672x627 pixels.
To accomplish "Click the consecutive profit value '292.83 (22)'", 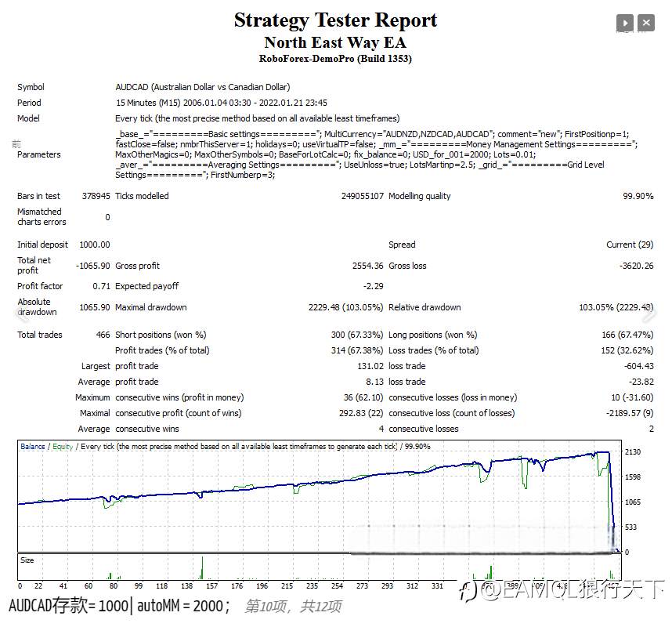I will pyautogui.click(x=361, y=413).
